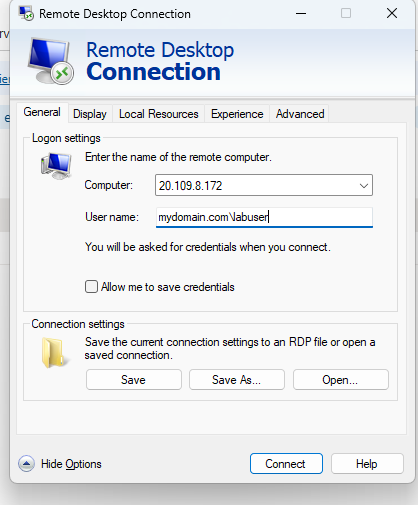418x505 pixels.
Task: Click the large Remote Desktop monitor logo
Action: tap(50, 61)
